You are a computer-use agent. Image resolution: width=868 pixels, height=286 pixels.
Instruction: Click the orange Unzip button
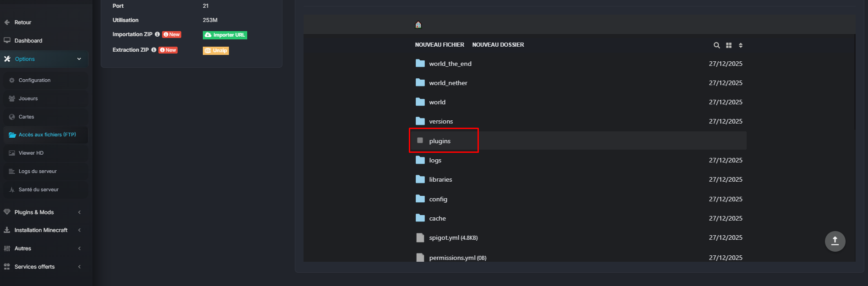216,50
